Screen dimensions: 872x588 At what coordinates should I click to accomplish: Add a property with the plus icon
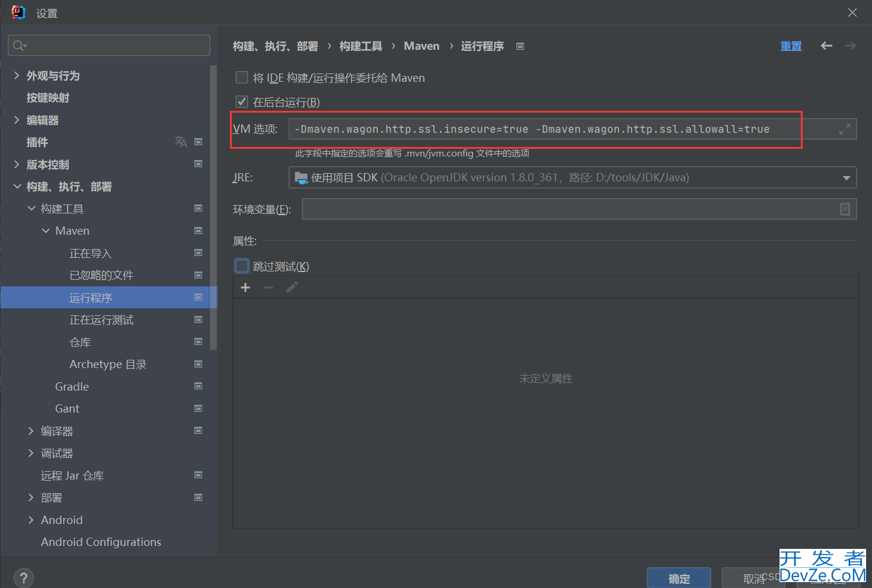(x=245, y=287)
